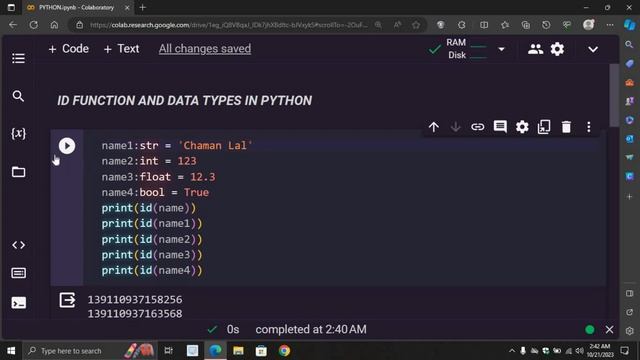
Task: Clear cell output icon
Action: coord(67,300)
